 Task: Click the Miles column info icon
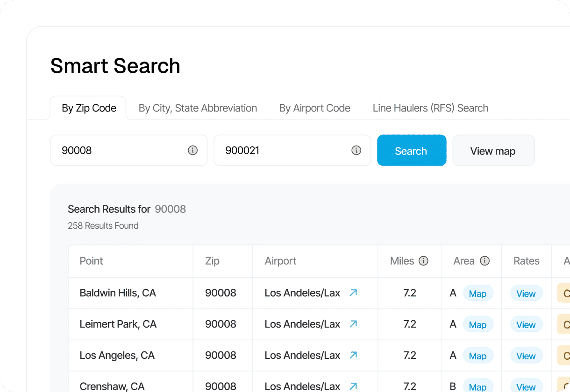423,261
